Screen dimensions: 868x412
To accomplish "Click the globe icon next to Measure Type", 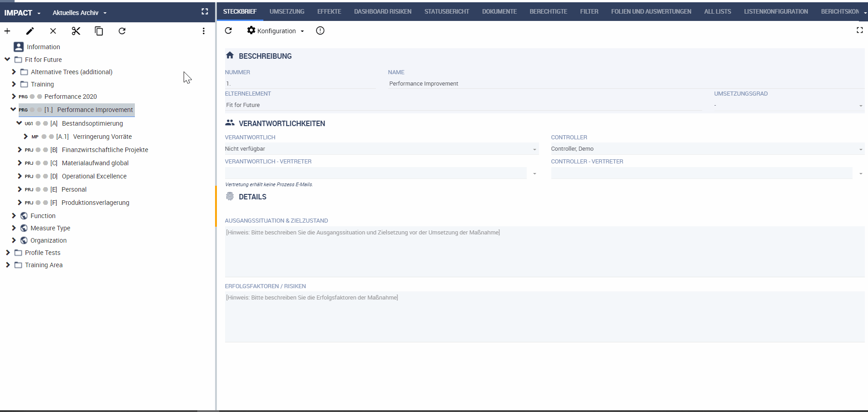I will click(24, 228).
